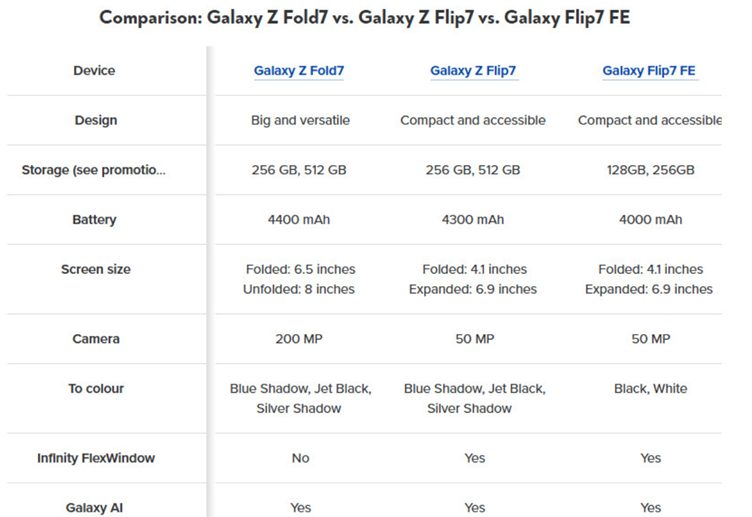
Task: Select the To colour row label
Action: point(96,388)
